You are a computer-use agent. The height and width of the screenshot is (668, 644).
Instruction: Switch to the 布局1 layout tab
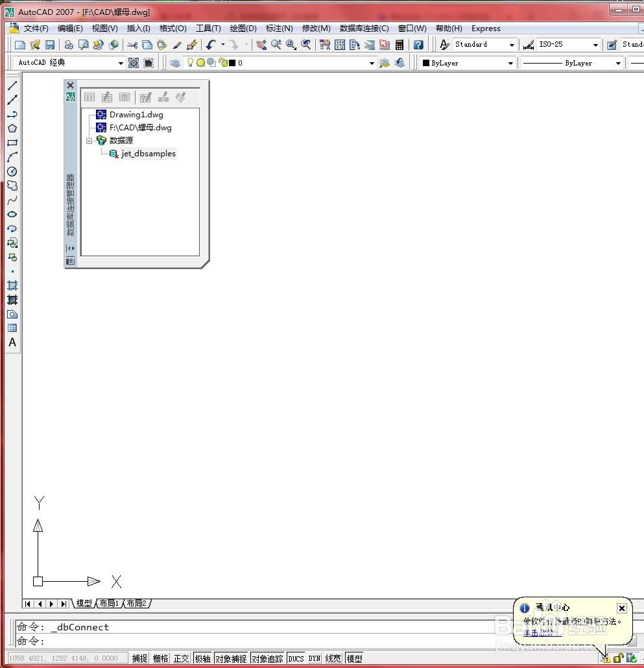tap(109, 603)
